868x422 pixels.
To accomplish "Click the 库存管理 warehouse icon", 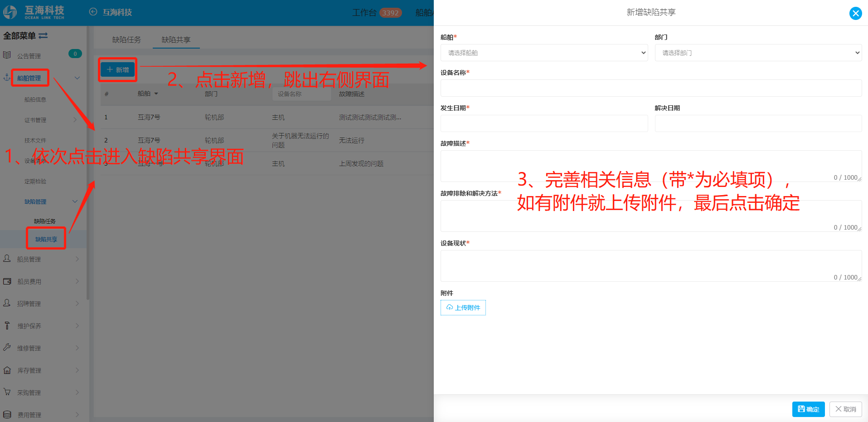I will [7, 370].
